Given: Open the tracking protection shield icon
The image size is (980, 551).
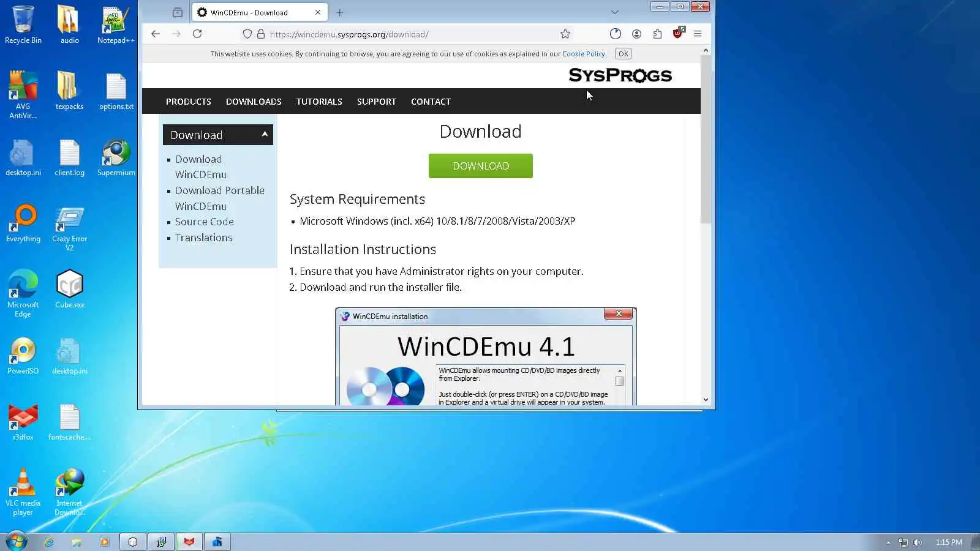Looking at the screenshot, I should (247, 34).
